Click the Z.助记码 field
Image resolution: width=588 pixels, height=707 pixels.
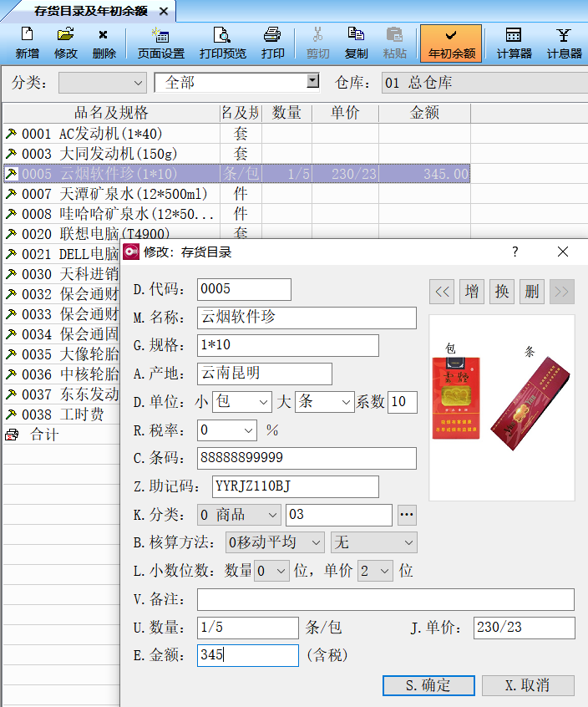(296, 486)
